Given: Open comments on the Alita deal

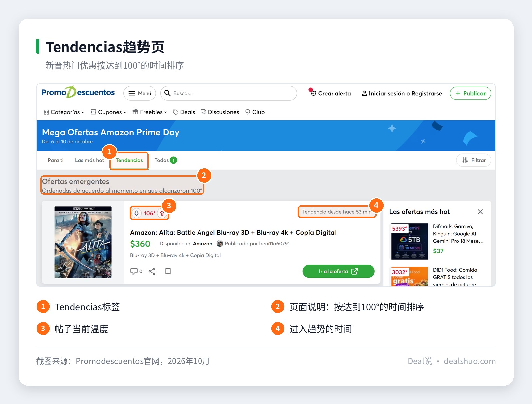Looking at the screenshot, I should pyautogui.click(x=136, y=271).
